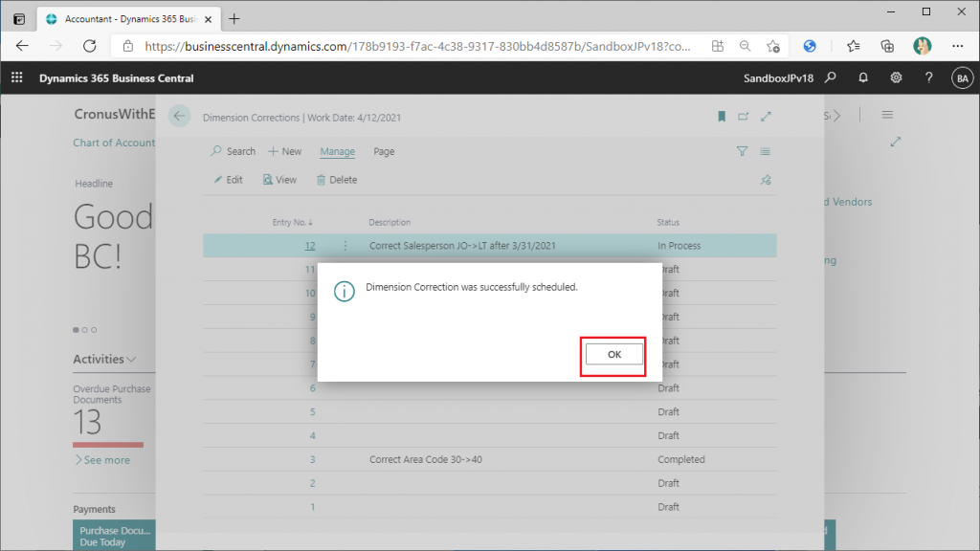Viewport: 980px width, 551px height.
Task: Open the apps grid icon in address bar
Action: tap(718, 46)
